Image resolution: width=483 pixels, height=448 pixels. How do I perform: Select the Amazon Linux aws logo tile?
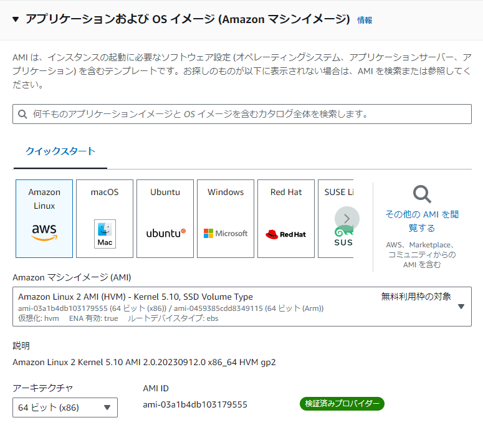tap(44, 219)
